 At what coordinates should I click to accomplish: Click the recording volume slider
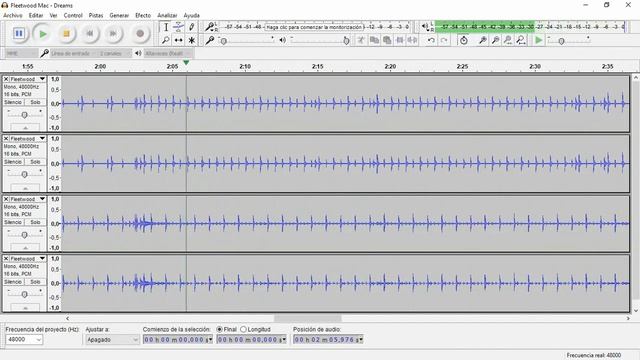(246, 40)
